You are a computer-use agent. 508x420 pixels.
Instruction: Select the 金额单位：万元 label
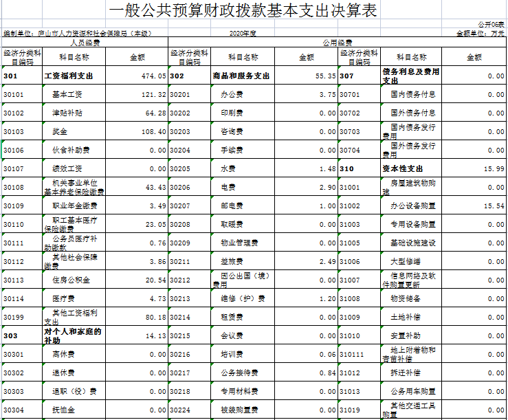point(480,33)
